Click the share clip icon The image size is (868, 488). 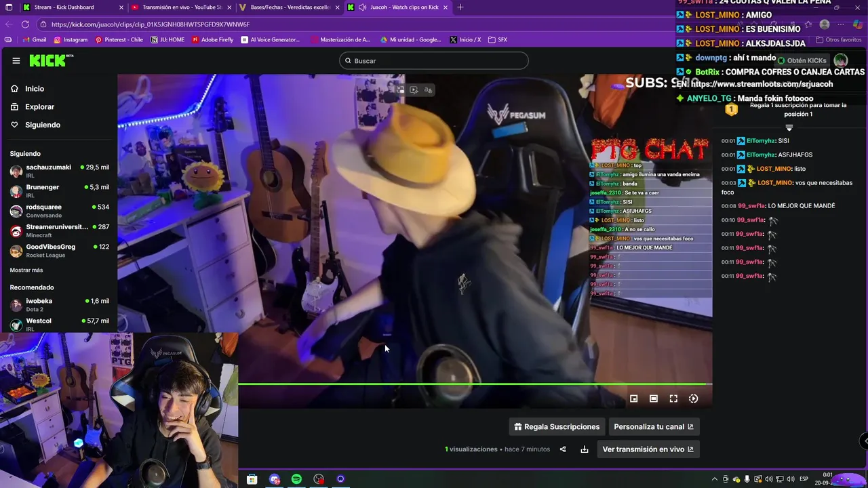click(x=563, y=449)
